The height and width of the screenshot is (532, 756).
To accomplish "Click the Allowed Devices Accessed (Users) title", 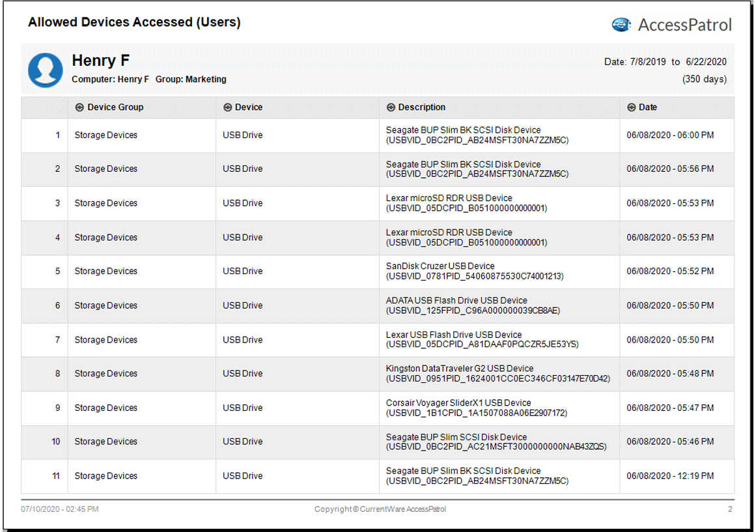I will [134, 22].
